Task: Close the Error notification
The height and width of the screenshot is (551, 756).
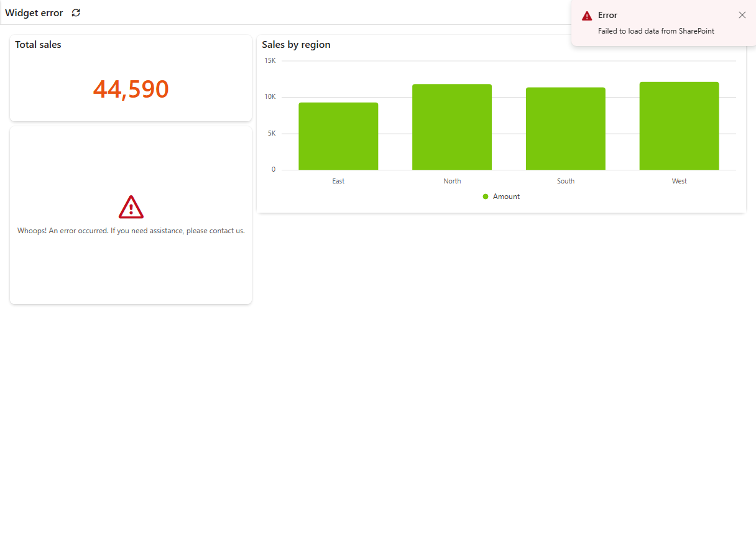Action: click(x=742, y=15)
